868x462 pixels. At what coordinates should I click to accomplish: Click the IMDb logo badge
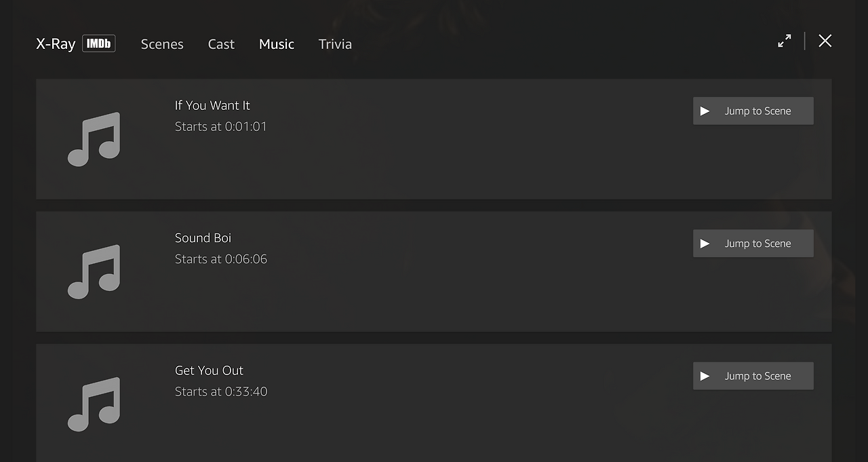(99, 44)
